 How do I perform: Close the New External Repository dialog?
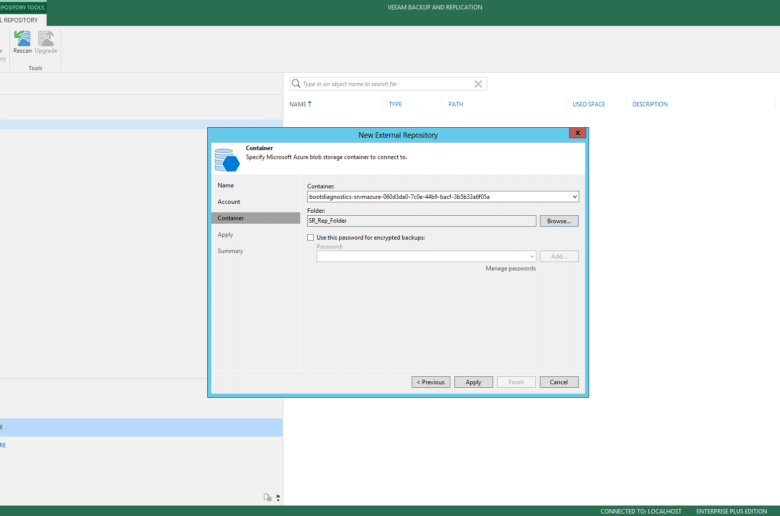tap(578, 133)
